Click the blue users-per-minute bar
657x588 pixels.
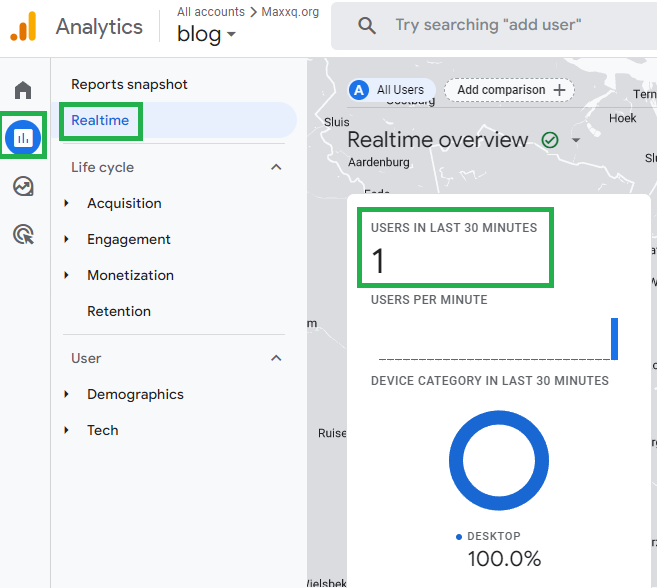point(614,339)
